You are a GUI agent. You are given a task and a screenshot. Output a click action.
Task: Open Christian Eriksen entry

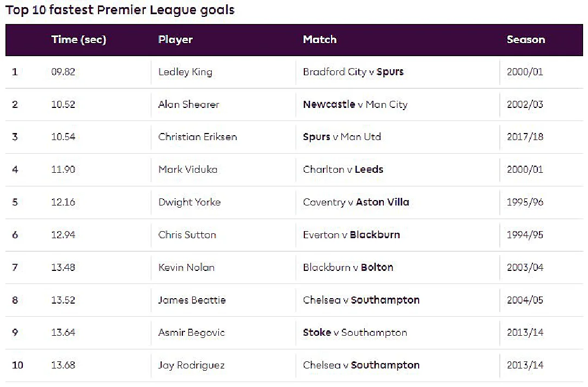(198, 137)
